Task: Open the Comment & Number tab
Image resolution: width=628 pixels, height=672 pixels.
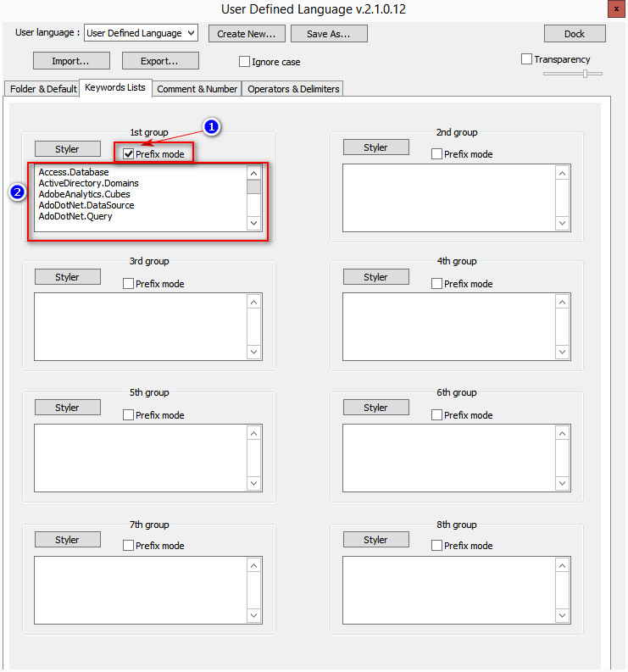Action: point(197,89)
